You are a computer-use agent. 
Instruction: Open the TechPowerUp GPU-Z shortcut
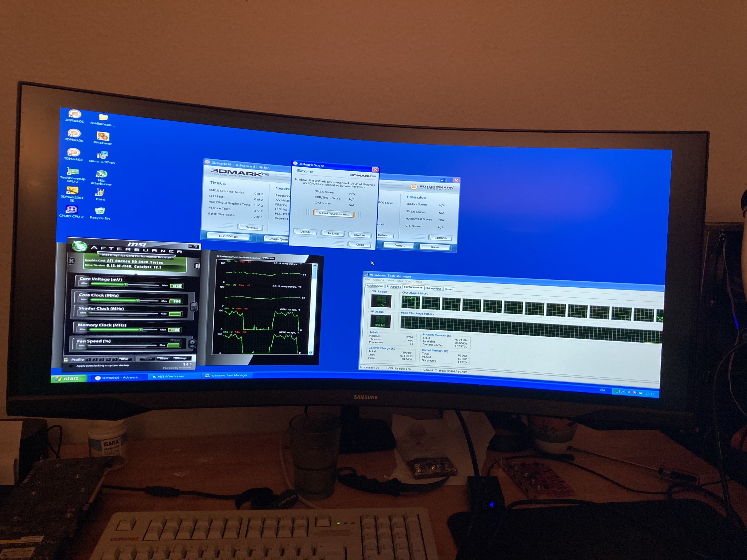click(73, 172)
